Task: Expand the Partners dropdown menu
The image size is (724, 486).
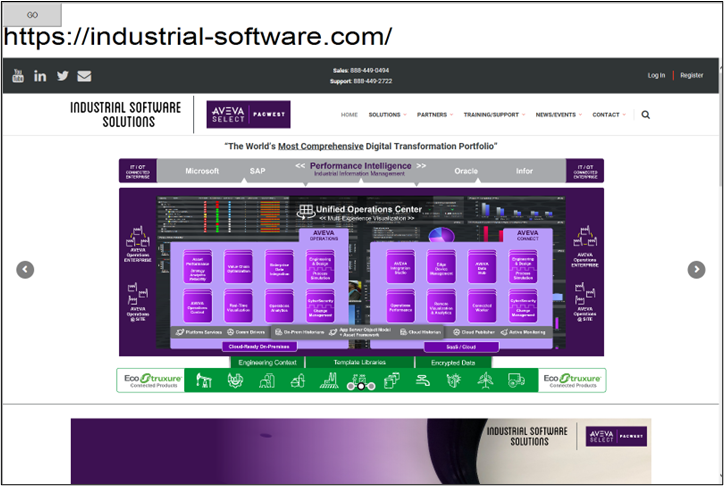Action: coord(435,114)
